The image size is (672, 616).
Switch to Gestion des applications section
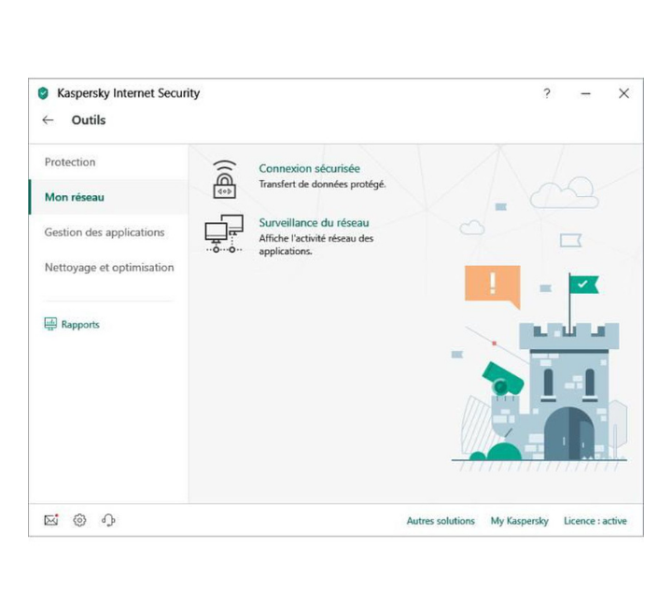(105, 232)
